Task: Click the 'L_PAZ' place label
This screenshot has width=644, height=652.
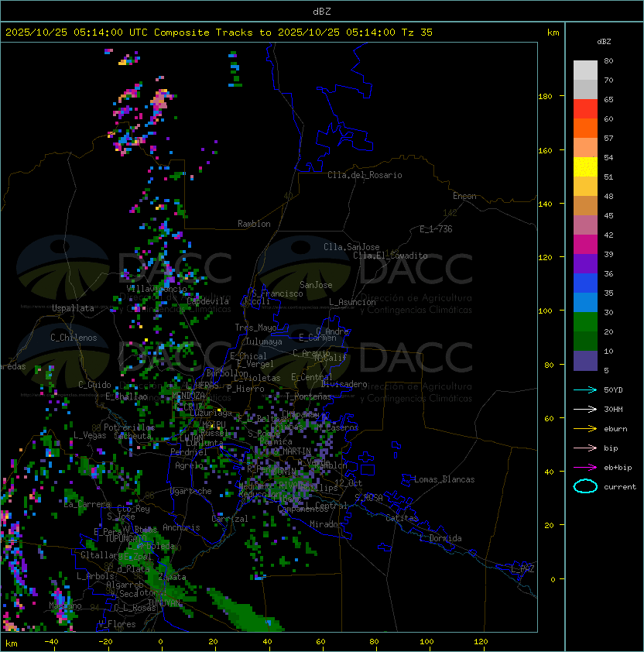Action: pyautogui.click(x=522, y=569)
